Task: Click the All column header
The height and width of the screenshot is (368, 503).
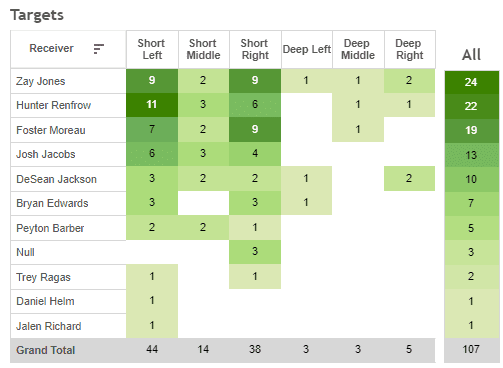Action: pyautogui.click(x=471, y=55)
